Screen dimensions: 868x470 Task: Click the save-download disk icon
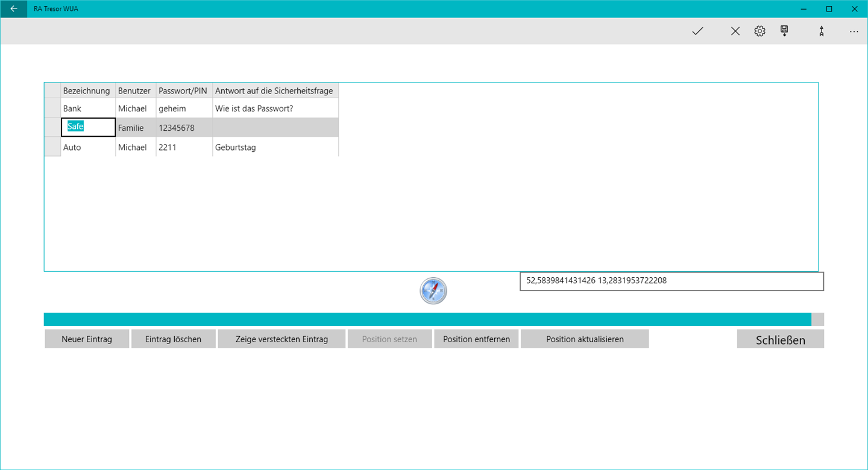(x=784, y=31)
